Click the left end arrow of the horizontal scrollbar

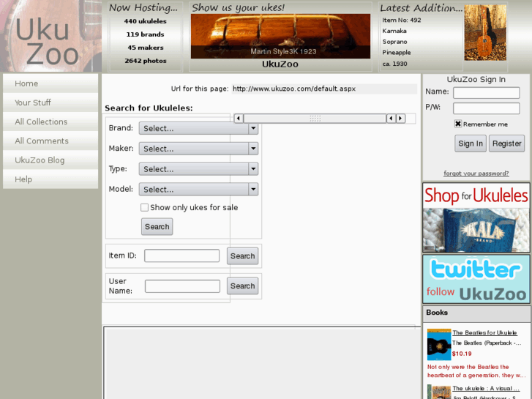(x=239, y=118)
